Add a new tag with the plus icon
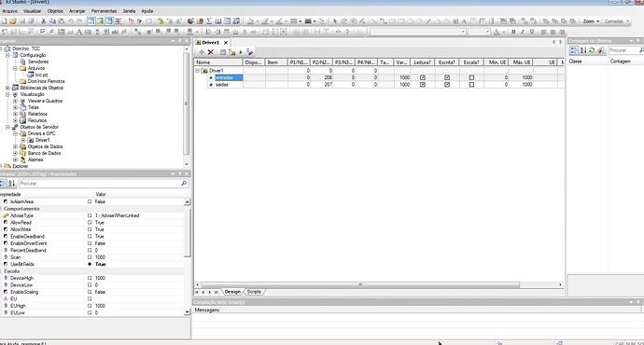The image size is (644, 345). point(202,52)
